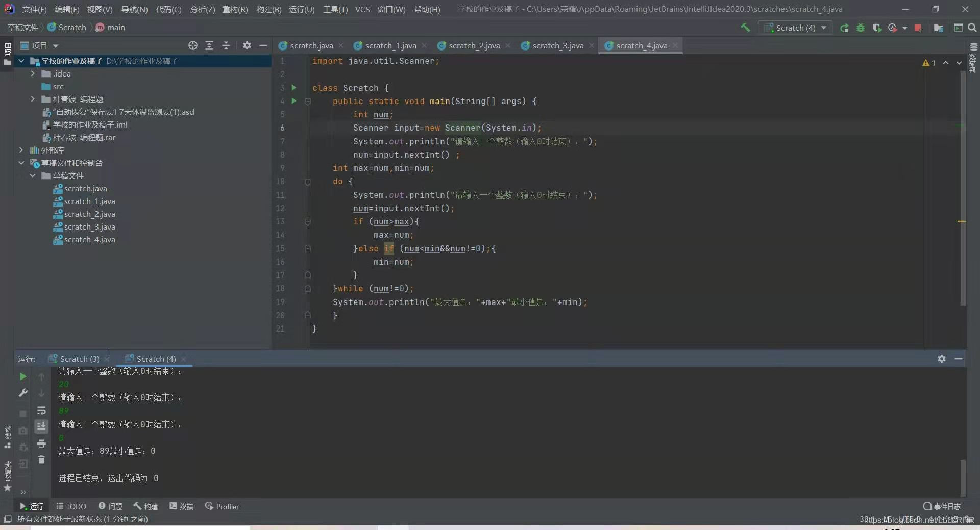Image resolution: width=980 pixels, height=530 pixels.
Task: Open the 事件日志 event log
Action: tap(942, 506)
